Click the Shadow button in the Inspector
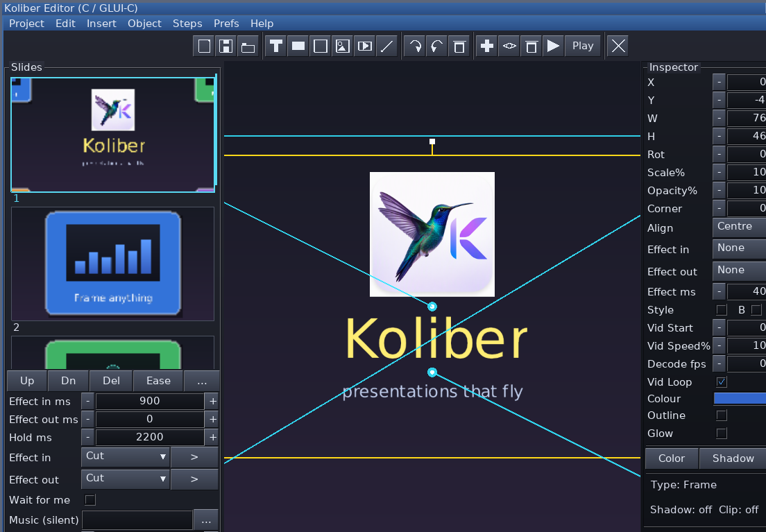766x532 pixels. [x=733, y=458]
